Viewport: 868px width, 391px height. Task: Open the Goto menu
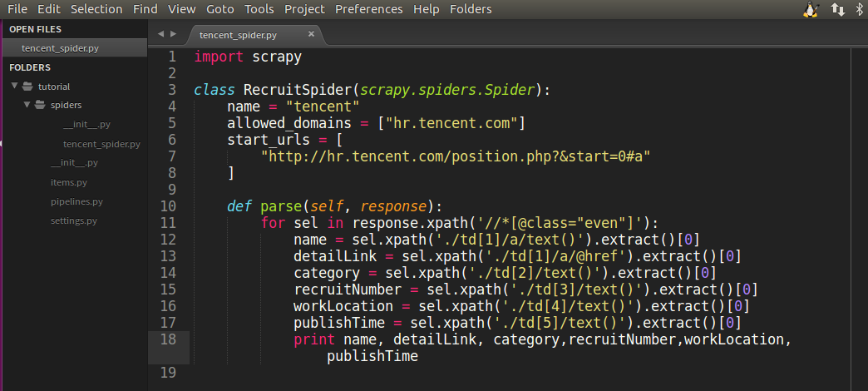(220, 9)
